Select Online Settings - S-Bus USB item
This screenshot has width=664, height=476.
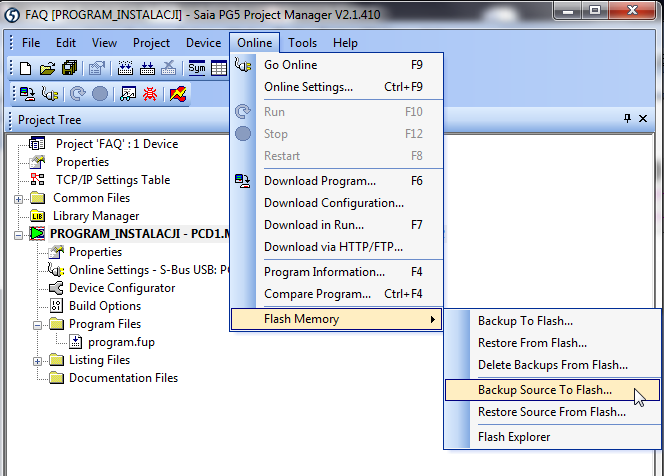click(149, 270)
